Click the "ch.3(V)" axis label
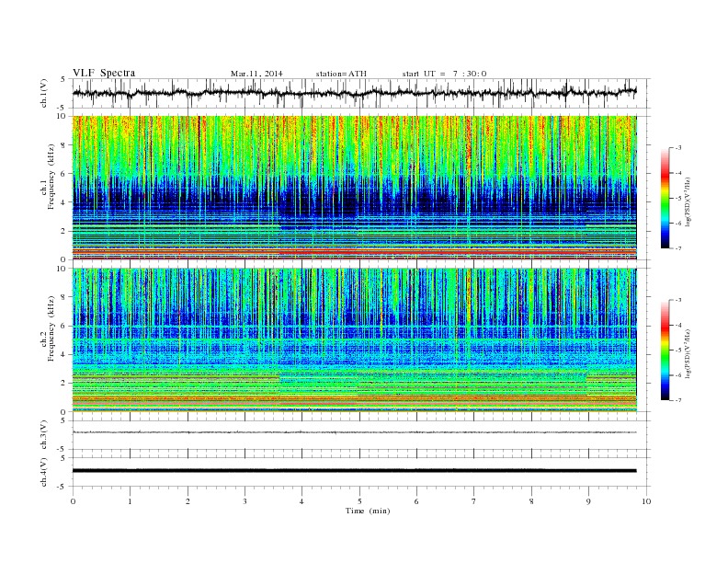Screen dimensions: 728x563 point(44,435)
